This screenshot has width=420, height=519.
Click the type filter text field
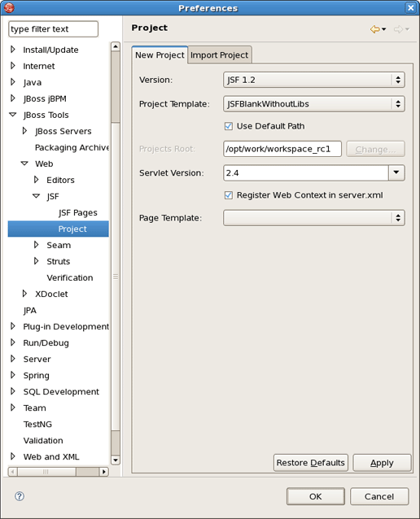(54, 29)
